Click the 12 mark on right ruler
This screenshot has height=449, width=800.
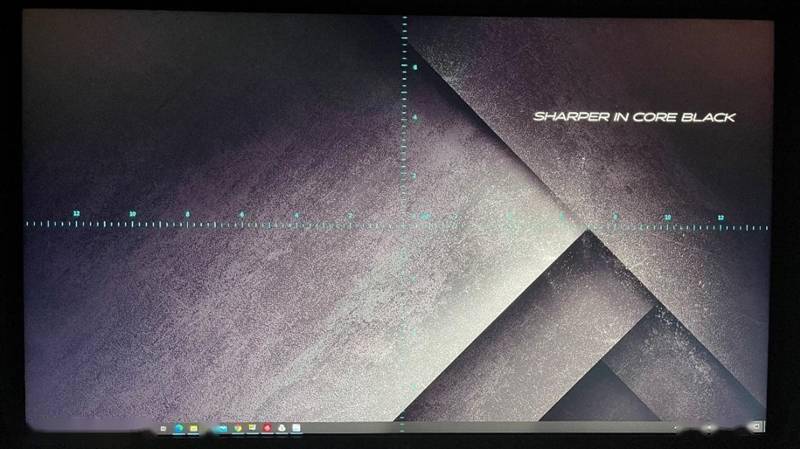720,218
